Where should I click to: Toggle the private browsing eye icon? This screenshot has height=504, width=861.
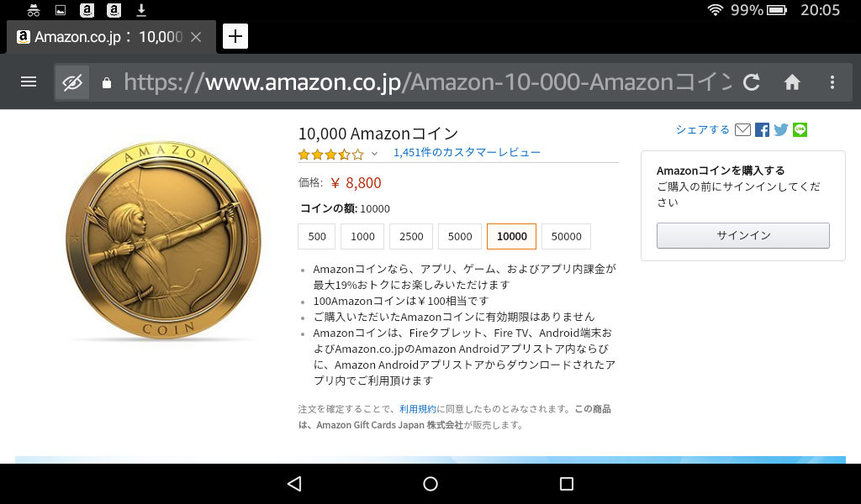[72, 82]
